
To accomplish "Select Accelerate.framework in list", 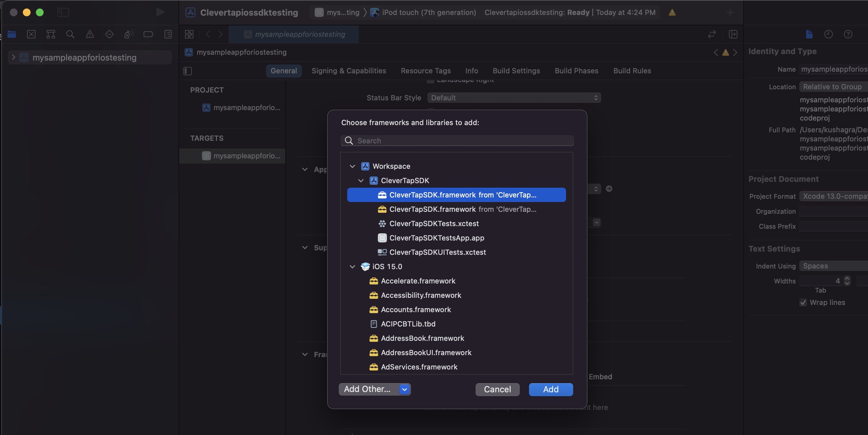I will (x=456, y=281).
